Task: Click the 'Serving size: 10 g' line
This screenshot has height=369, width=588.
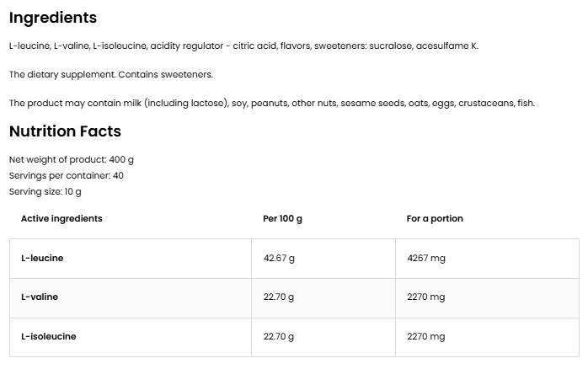Action: coord(45,191)
